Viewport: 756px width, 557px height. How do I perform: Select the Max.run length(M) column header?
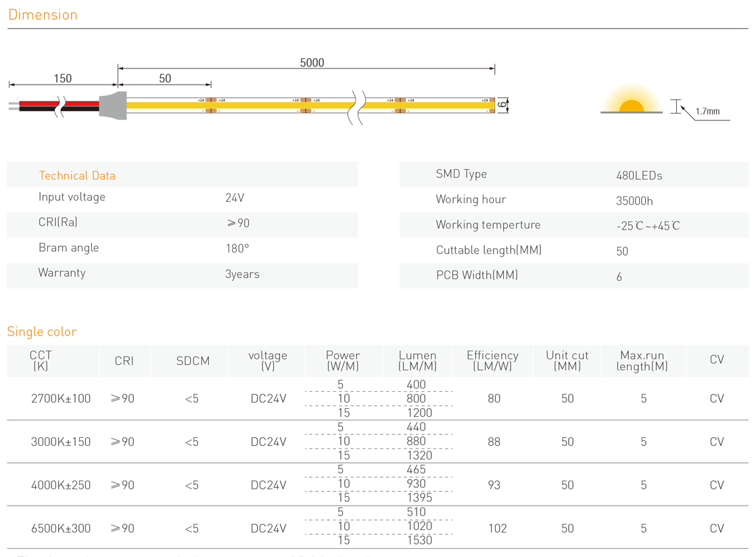click(642, 361)
